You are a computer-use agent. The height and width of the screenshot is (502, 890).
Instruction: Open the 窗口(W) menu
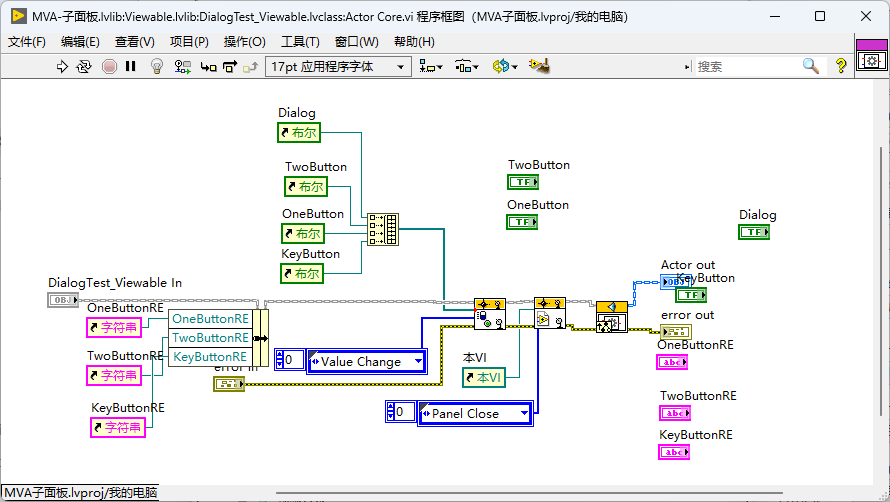click(x=356, y=41)
